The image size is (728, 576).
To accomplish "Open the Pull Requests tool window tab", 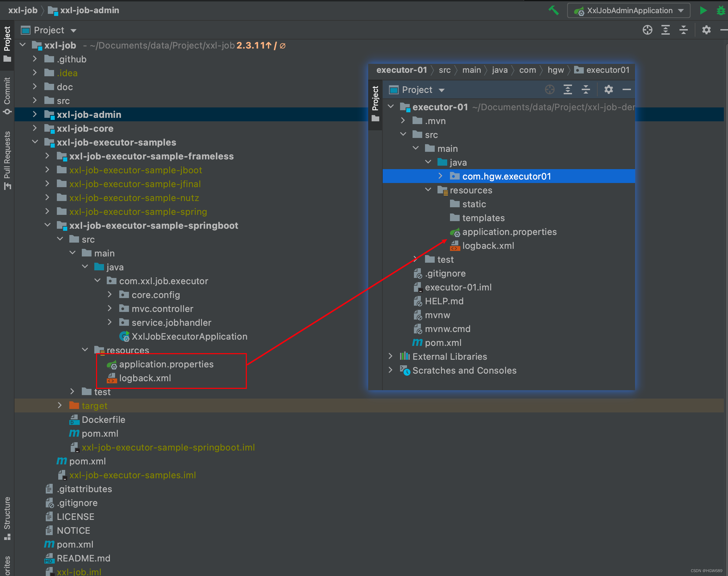I will [x=7, y=160].
